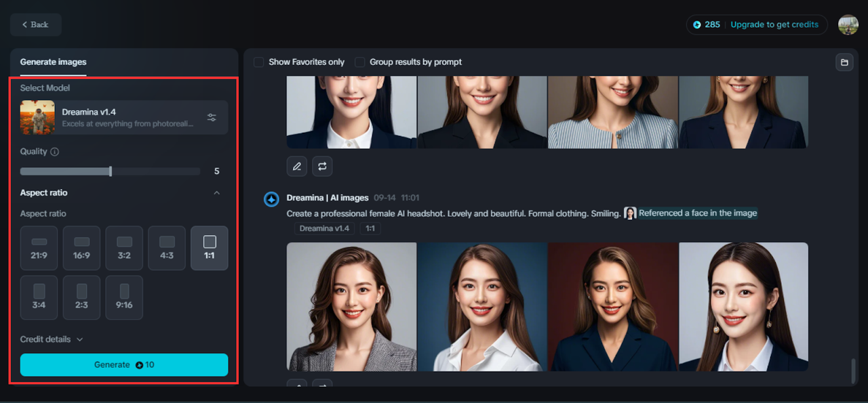This screenshot has width=868, height=403.
Task: Enable Show Favorites only checkbox
Action: tap(259, 62)
